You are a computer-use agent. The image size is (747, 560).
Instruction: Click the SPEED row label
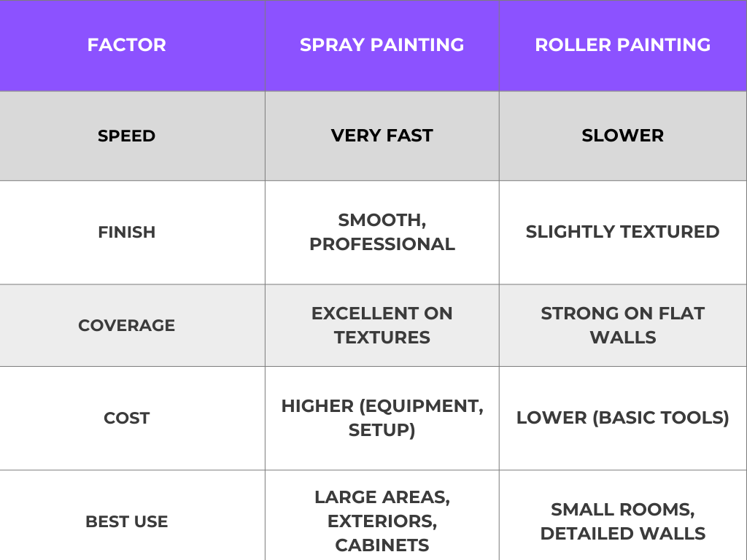pos(126,136)
